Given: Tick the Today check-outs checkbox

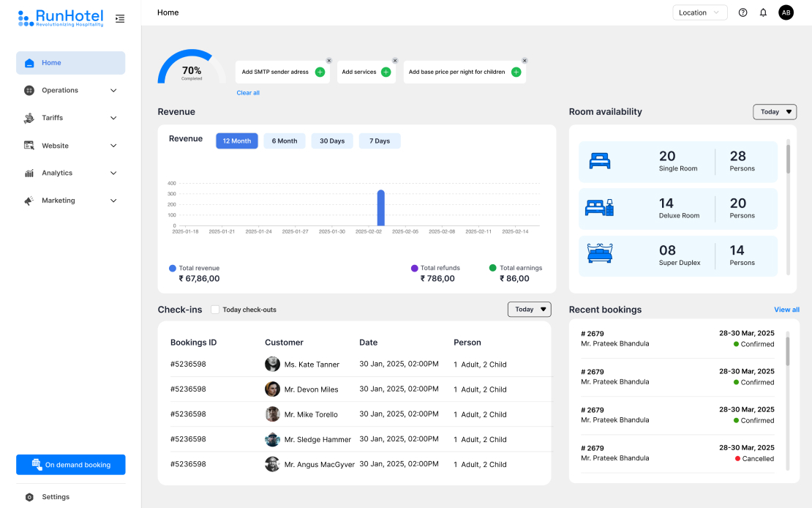Looking at the screenshot, I should [215, 310].
